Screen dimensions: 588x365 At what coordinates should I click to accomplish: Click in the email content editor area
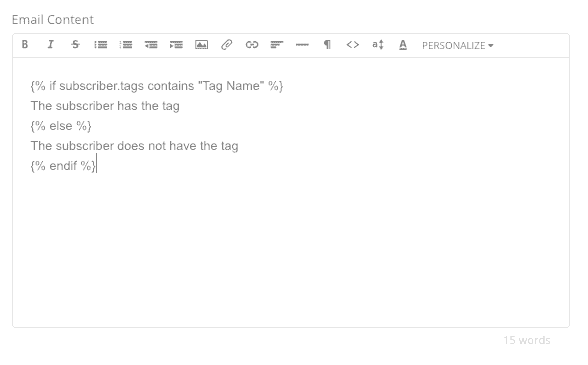291,192
